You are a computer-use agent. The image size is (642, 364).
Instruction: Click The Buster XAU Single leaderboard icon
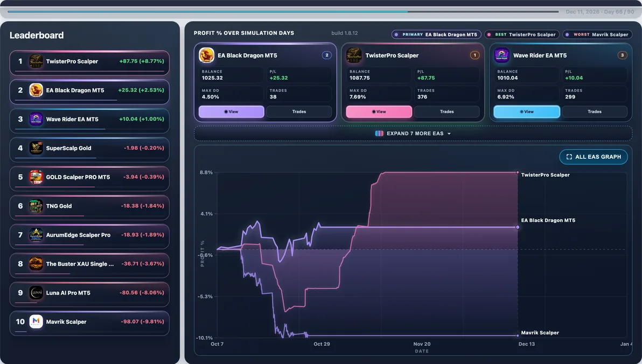(x=36, y=264)
